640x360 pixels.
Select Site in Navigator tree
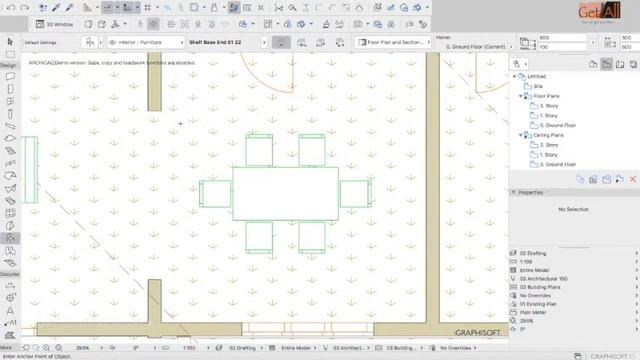point(538,86)
